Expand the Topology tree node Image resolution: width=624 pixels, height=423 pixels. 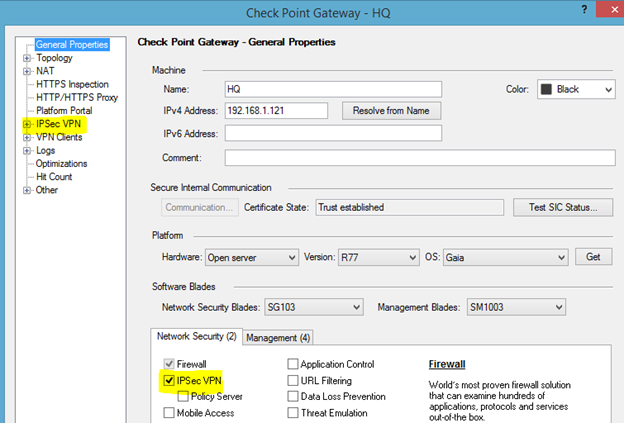[x=27, y=58]
